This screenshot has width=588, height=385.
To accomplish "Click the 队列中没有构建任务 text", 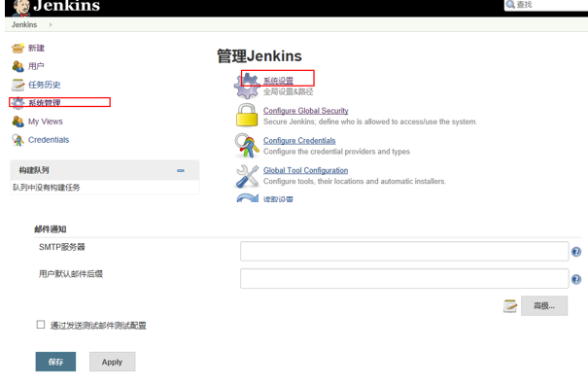I will [47, 188].
